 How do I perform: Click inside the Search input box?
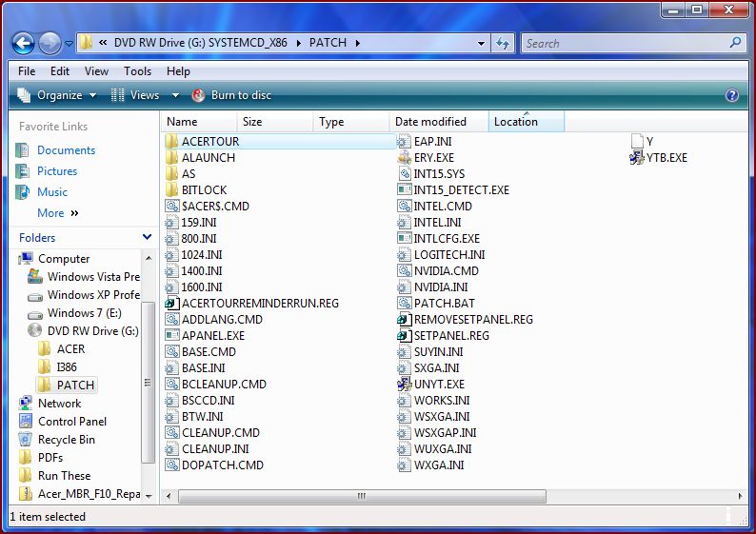coord(625,44)
